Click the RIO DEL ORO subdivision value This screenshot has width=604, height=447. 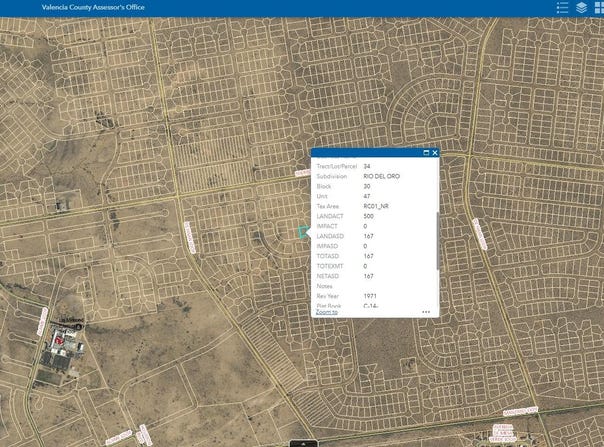pos(381,176)
